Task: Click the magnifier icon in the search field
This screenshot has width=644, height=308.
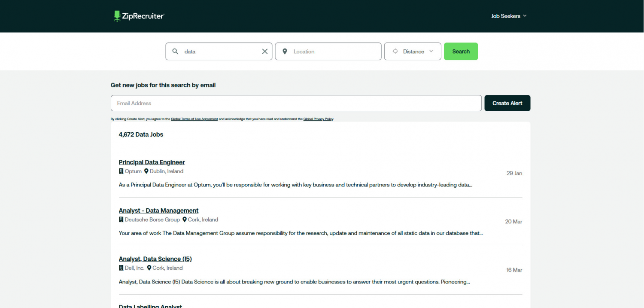Action: click(x=175, y=52)
